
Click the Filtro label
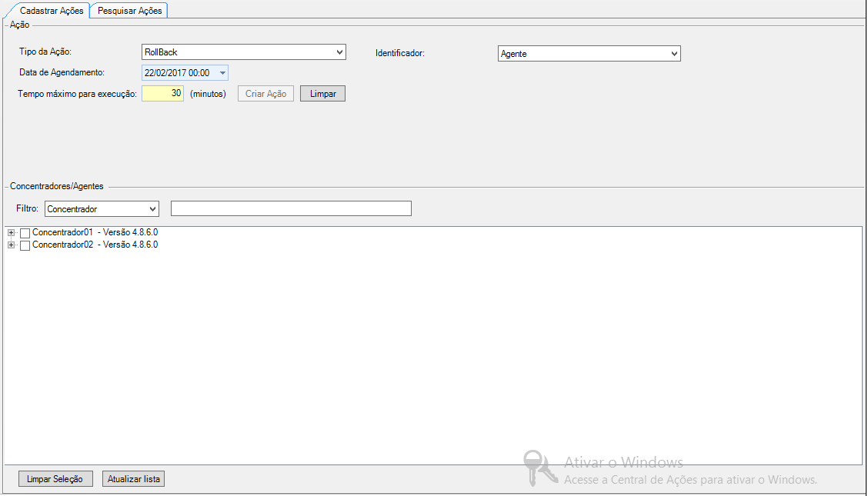(27, 208)
